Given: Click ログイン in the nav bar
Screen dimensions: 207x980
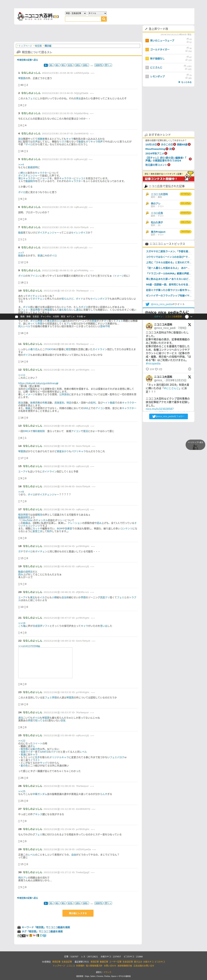Looking at the screenshot, I should [158, 316].
